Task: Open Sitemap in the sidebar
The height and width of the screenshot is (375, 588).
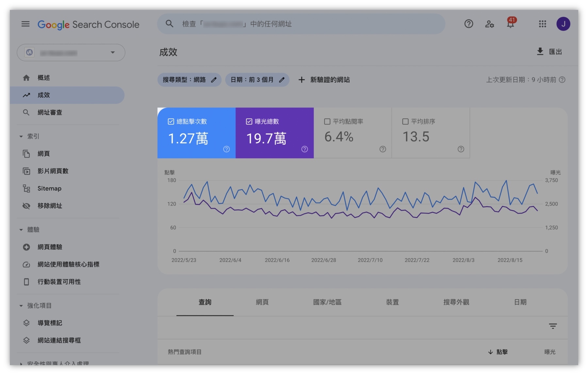Action: [x=49, y=188]
